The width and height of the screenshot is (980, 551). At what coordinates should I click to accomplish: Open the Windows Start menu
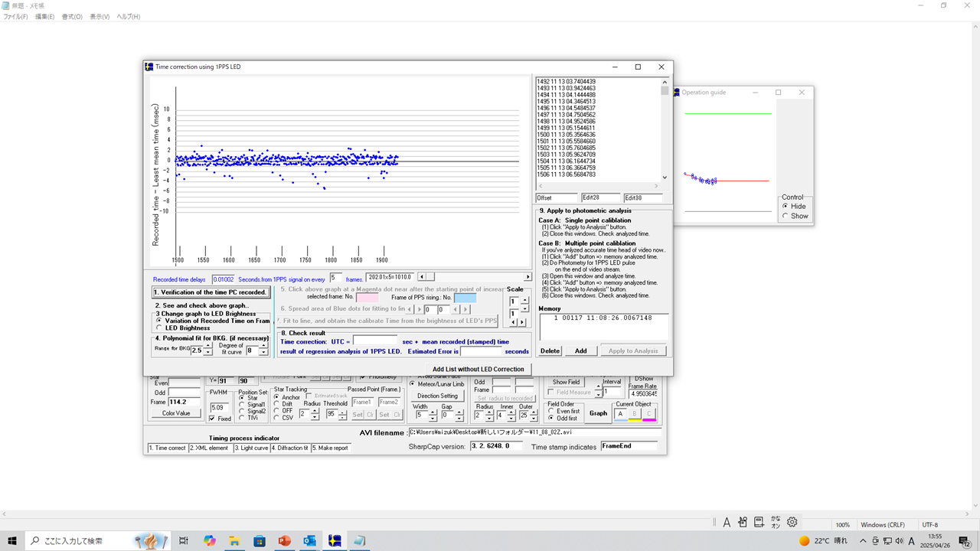tap(13, 540)
